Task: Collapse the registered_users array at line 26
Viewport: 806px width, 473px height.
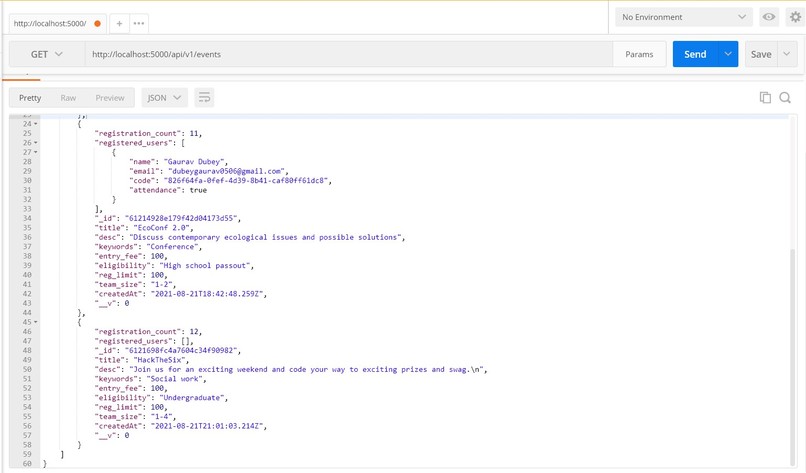Action: pyautogui.click(x=35, y=143)
